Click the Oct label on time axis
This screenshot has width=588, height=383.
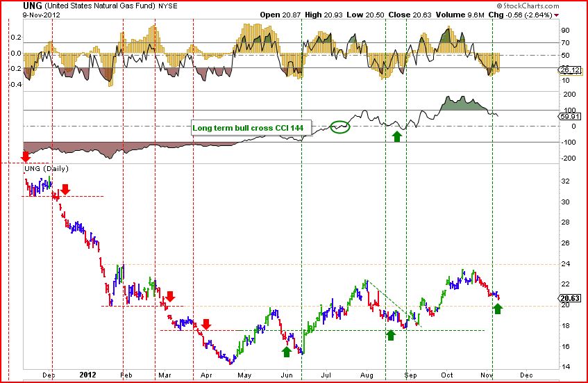pos(446,375)
